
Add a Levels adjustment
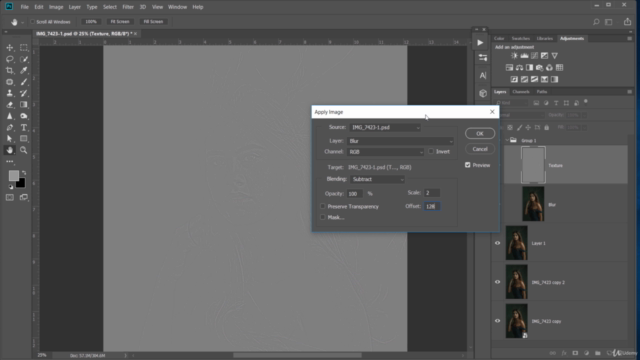[524, 56]
